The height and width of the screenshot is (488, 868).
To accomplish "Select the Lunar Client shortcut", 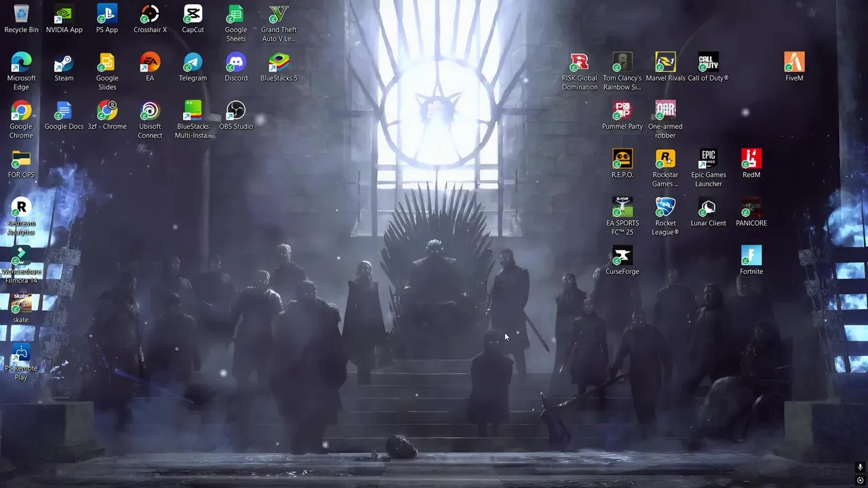I will tap(708, 207).
